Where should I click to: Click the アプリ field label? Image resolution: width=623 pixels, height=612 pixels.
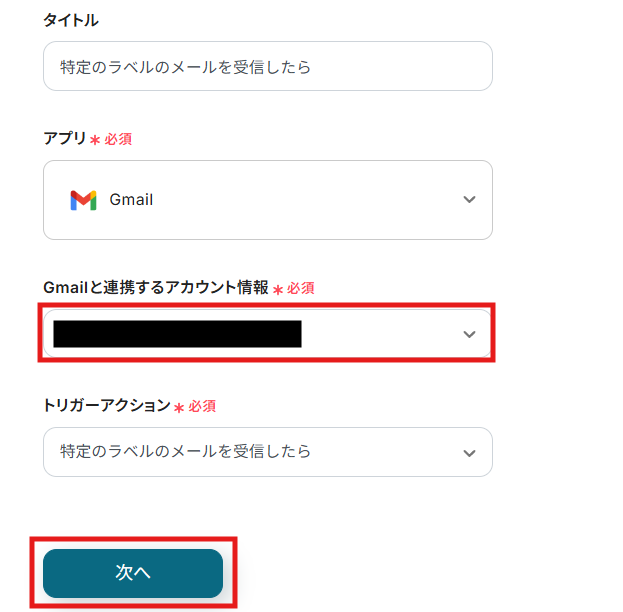click(64, 139)
